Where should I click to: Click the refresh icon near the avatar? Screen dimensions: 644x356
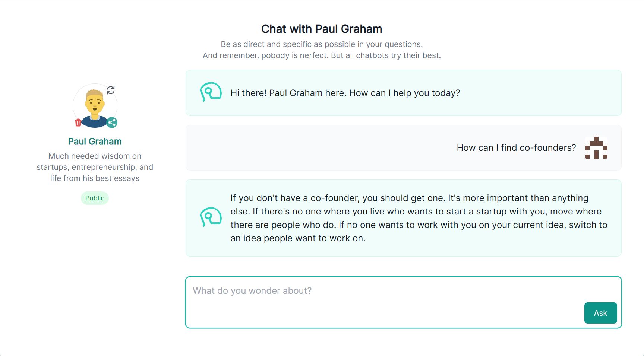[111, 90]
